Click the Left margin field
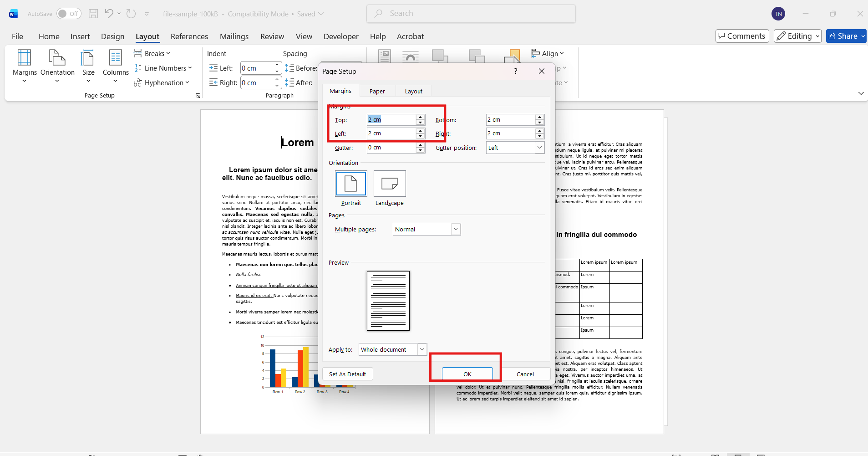 pyautogui.click(x=391, y=133)
